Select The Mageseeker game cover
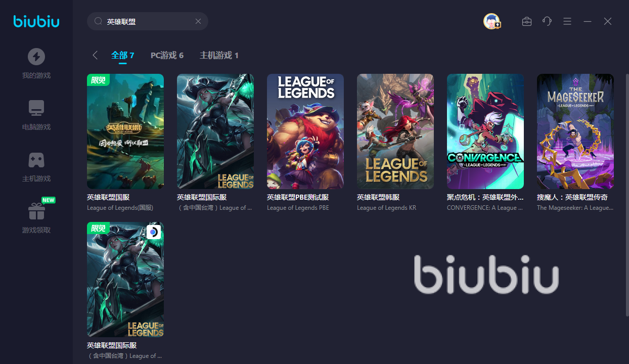Viewport: 629px width, 364px height. (x=575, y=131)
